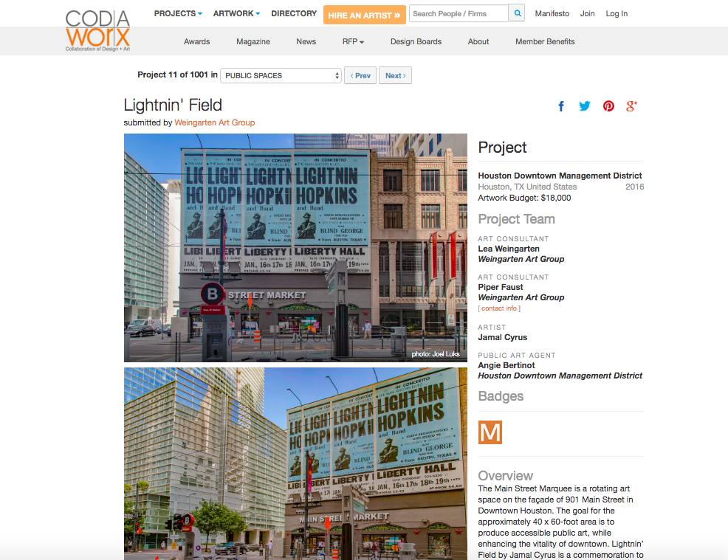Click the Log In link
This screenshot has width=728, height=560.
point(617,13)
